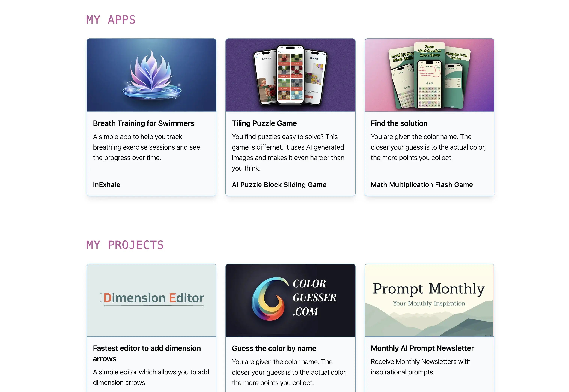Open the InExhale app link
The image size is (569, 392).
click(x=106, y=185)
